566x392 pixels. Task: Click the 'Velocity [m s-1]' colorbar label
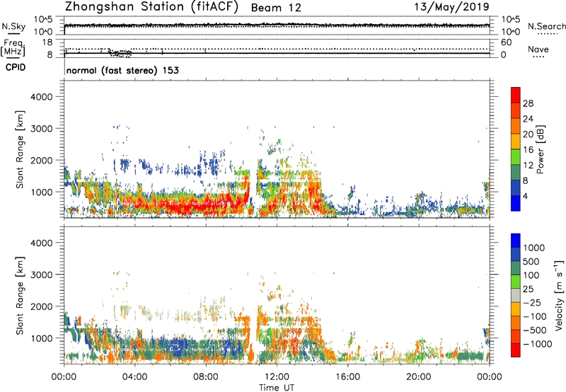559,295
